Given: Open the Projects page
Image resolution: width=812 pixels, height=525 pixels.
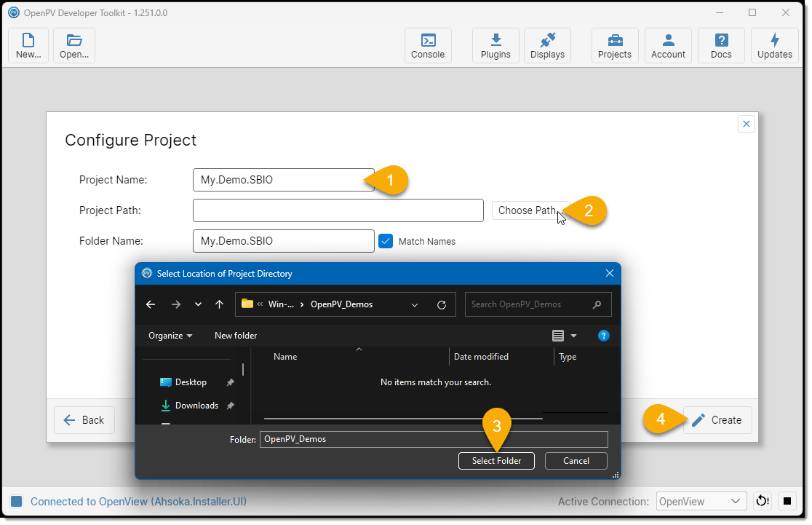Looking at the screenshot, I should pos(615,46).
